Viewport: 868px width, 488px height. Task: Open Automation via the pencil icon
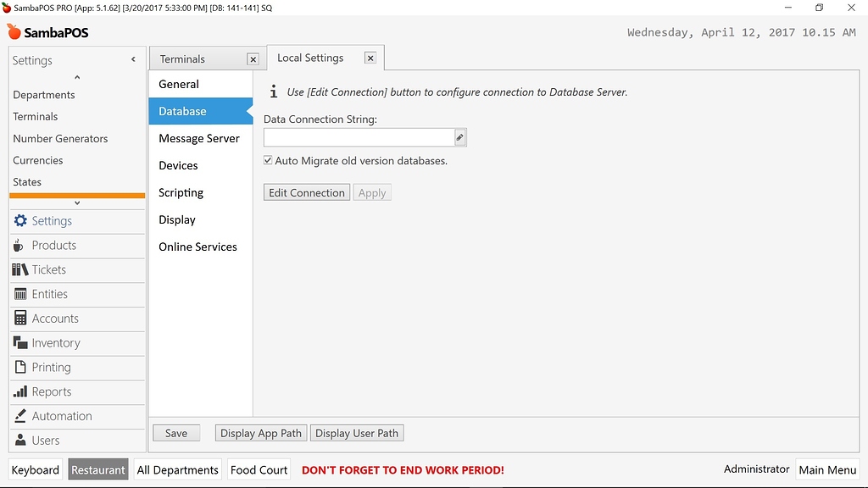coord(19,416)
